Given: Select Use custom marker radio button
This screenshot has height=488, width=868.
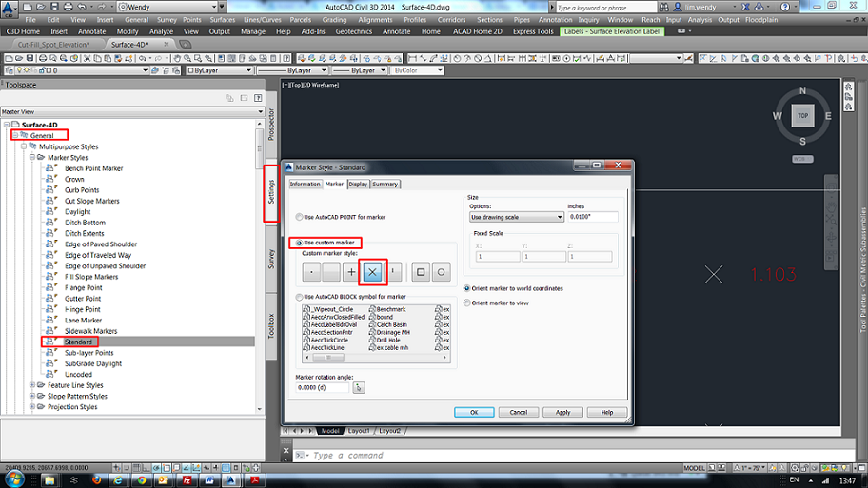Looking at the screenshot, I should tap(299, 243).
